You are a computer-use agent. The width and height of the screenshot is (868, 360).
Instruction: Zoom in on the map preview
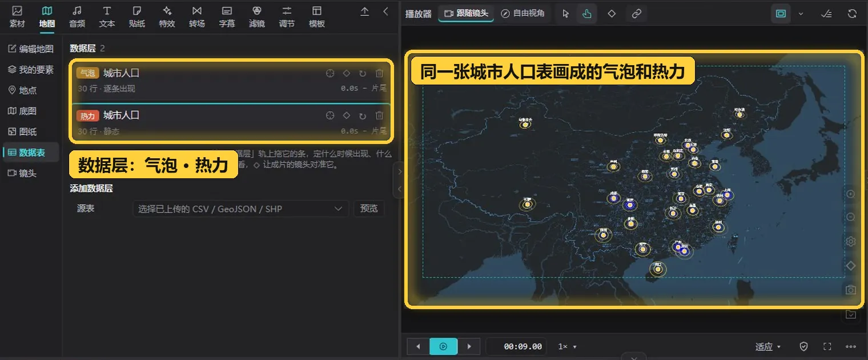point(851,194)
